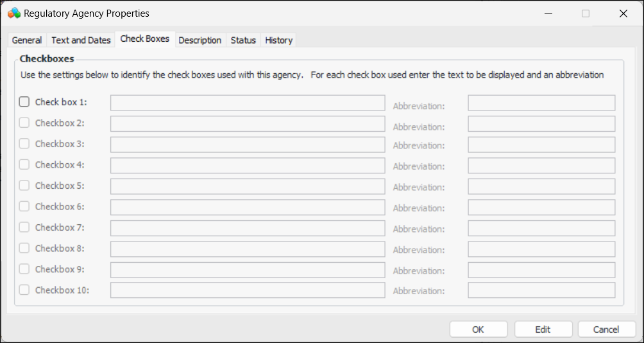Screen dimensions: 644x343
Task: Cancel the properties dialog
Action: 606,330
